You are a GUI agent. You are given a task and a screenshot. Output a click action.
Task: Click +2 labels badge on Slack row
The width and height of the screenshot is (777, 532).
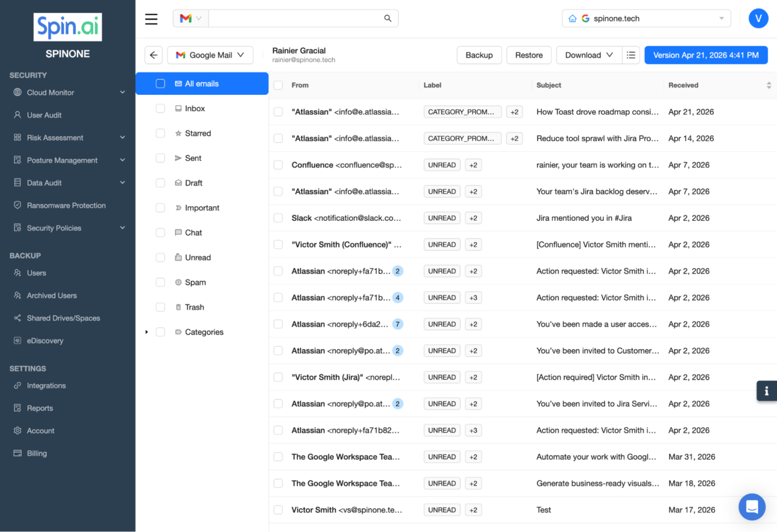click(473, 219)
